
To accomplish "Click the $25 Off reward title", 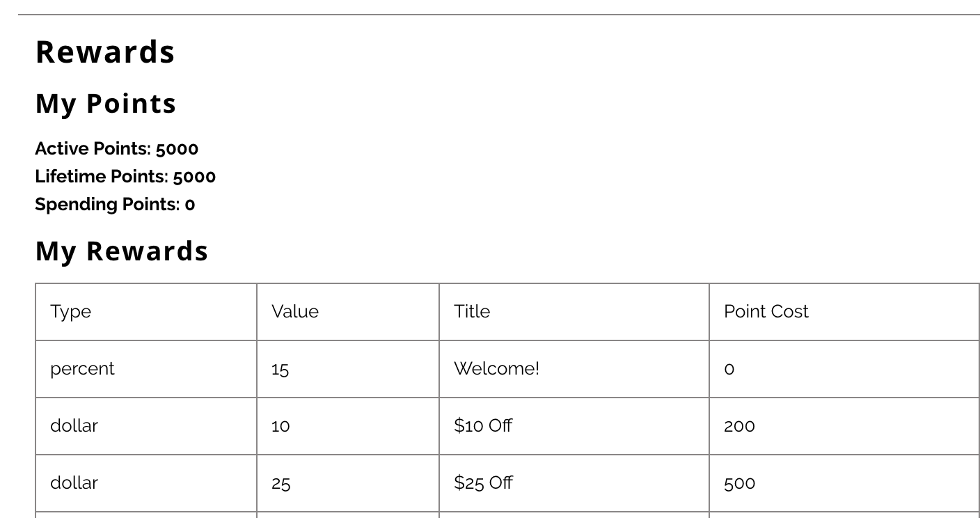I will point(483,482).
